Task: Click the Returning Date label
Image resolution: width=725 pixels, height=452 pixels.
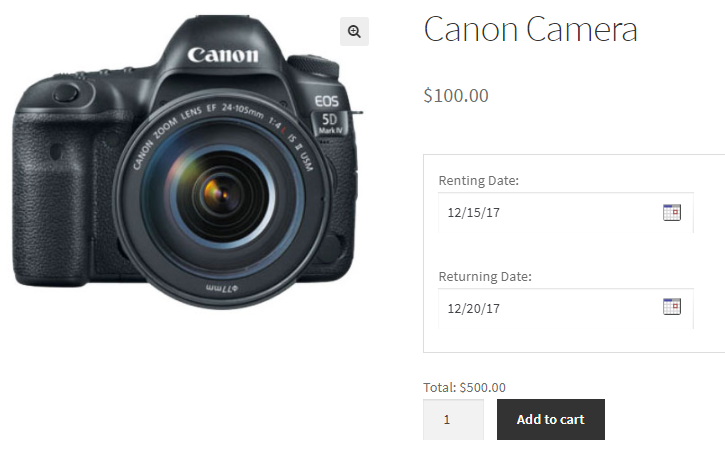Action: 485,276
